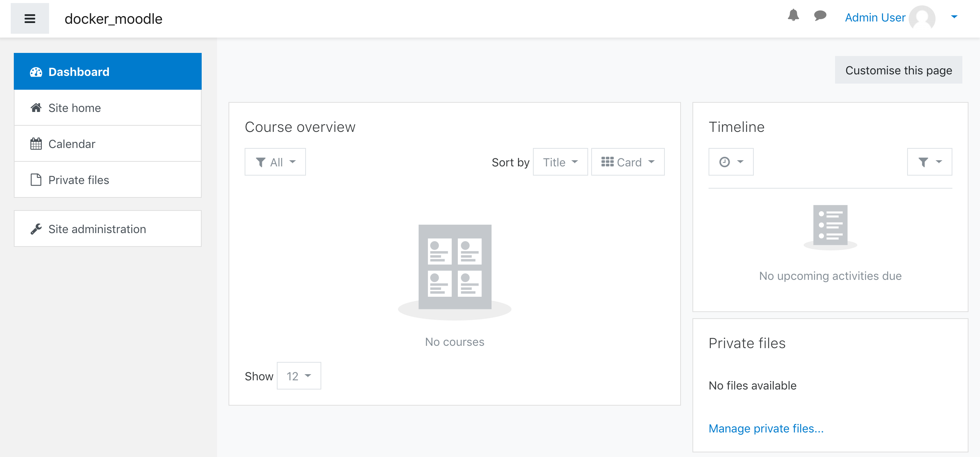Open the All courses filter dropdown
Screen dimensions: 980x457
coord(275,162)
